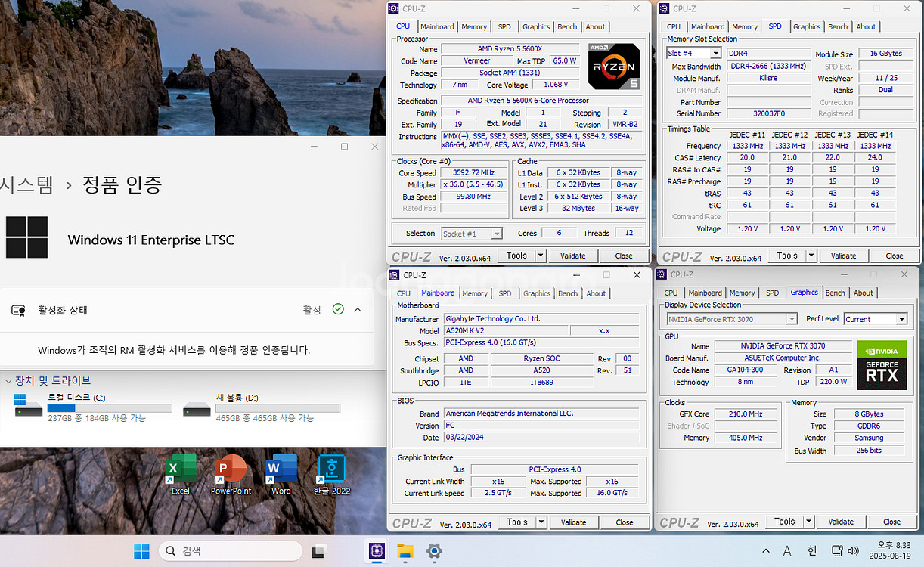The height and width of the screenshot is (567, 924).
Task: Click the A520M K V2 model field
Action: (506, 330)
